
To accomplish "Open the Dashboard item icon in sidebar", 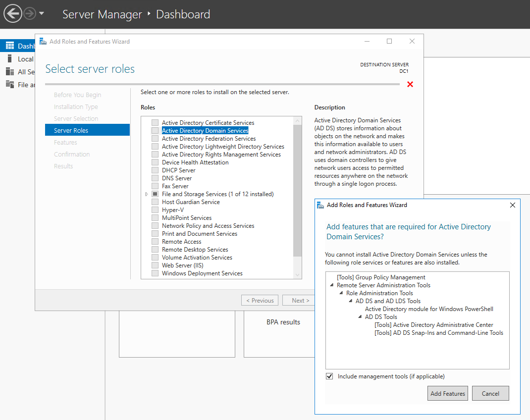I will tap(10, 46).
